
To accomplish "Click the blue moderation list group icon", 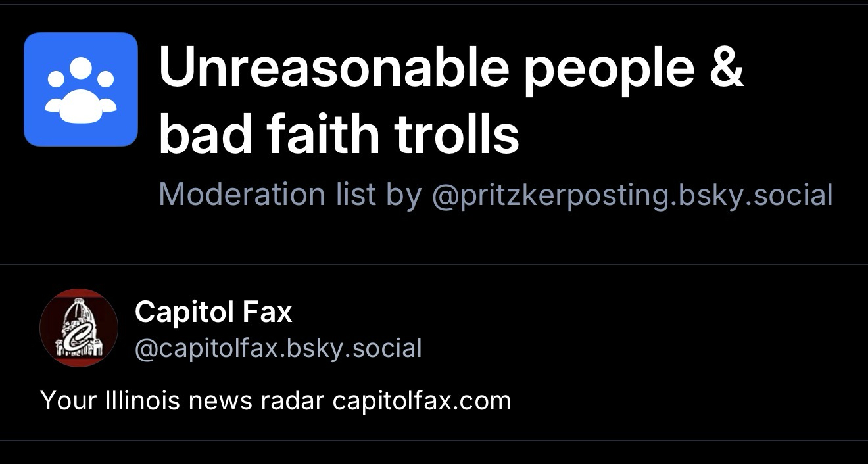I will pyautogui.click(x=81, y=89).
